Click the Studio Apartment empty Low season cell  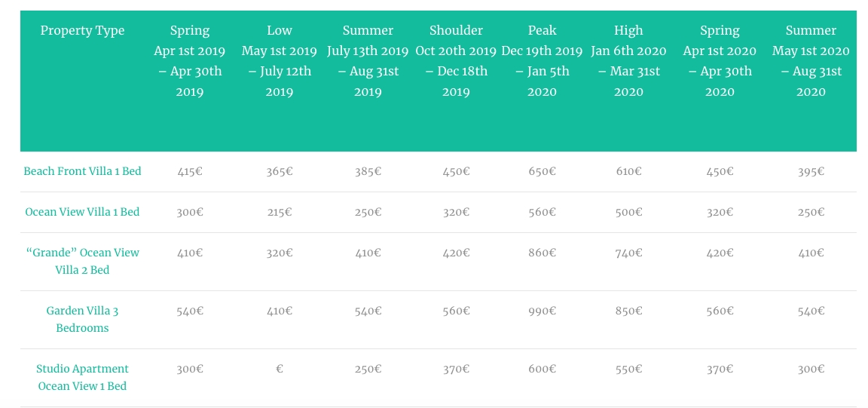[x=280, y=369]
